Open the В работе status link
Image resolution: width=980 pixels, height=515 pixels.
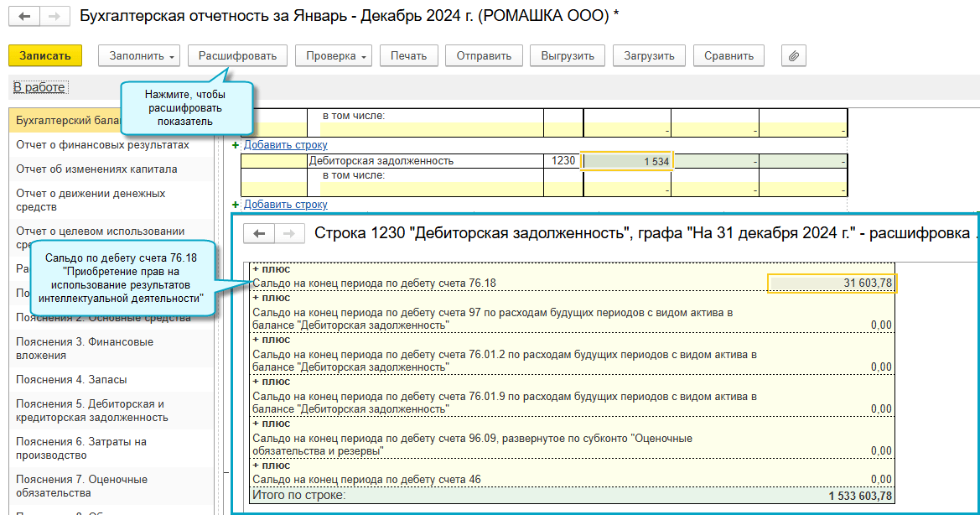[x=39, y=87]
